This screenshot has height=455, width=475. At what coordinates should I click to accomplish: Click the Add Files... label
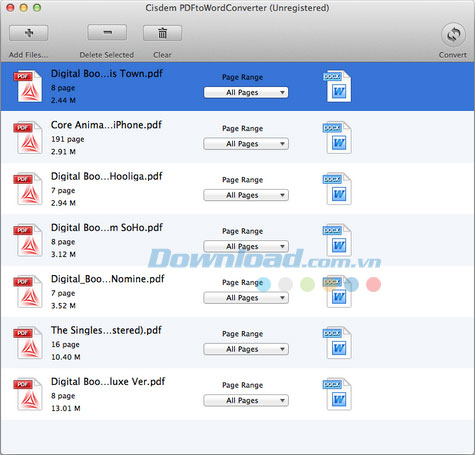click(x=28, y=55)
